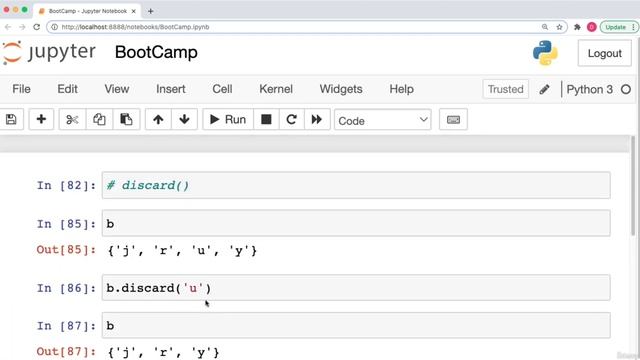Move selected cell up arrow
The height and width of the screenshot is (360, 640).
pos(158,119)
